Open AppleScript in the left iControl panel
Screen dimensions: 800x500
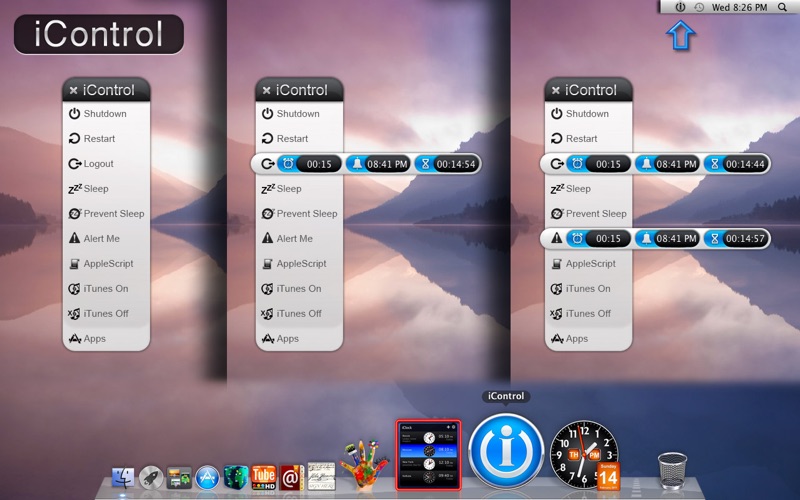pos(106,264)
